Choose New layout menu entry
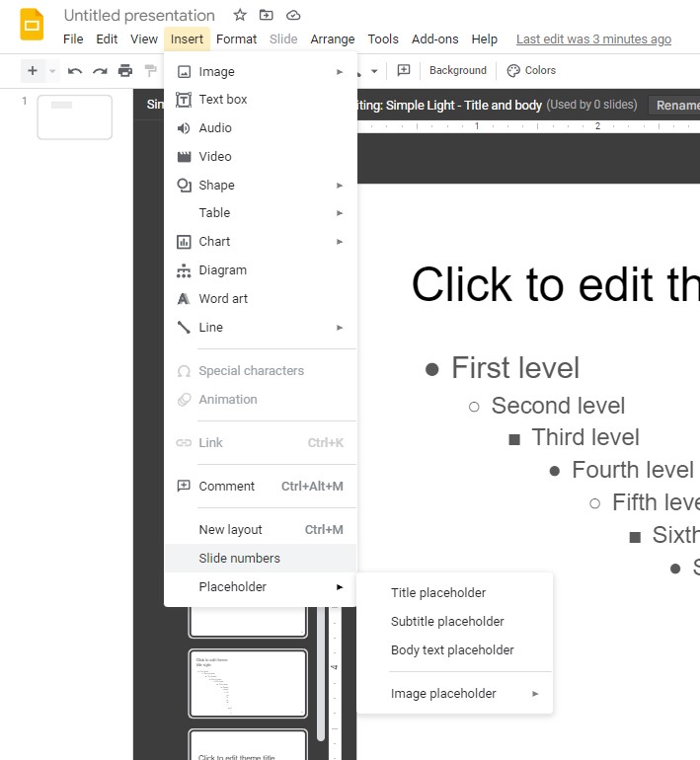Image resolution: width=700 pixels, height=760 pixels. [x=261, y=530]
